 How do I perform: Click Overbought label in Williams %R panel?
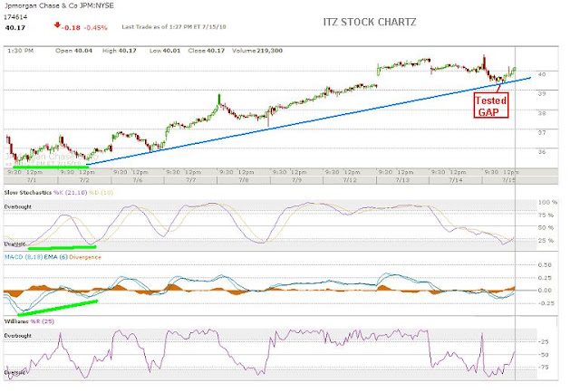pos(18,336)
